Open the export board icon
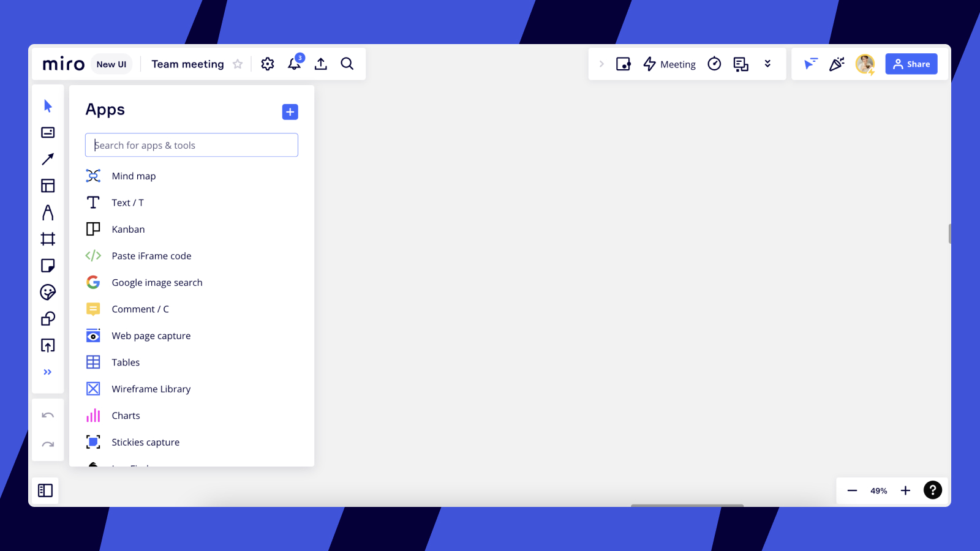The height and width of the screenshot is (551, 980). 321,64
